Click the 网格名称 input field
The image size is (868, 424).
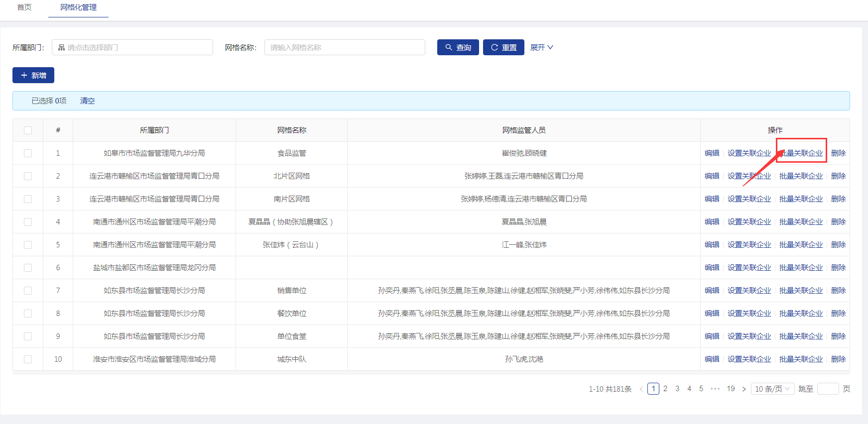coord(345,47)
